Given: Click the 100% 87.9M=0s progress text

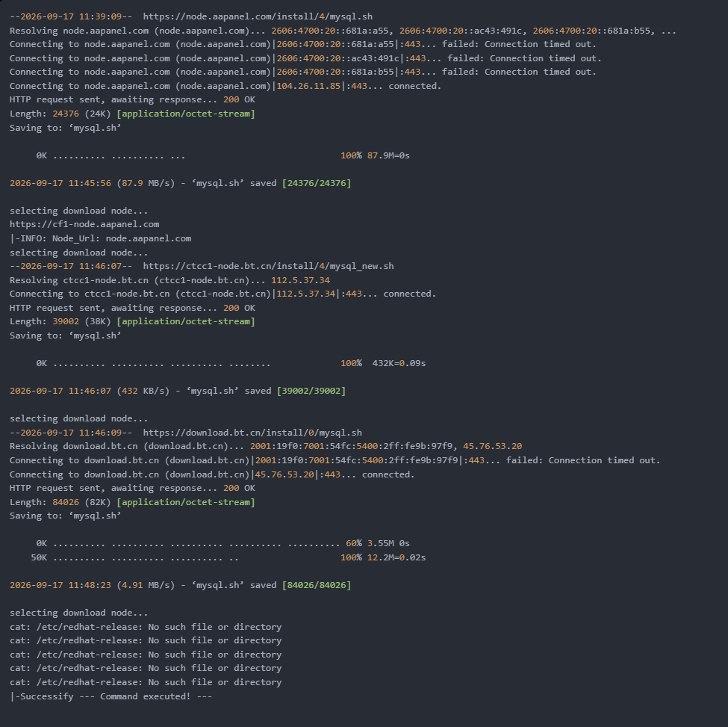Looking at the screenshot, I should 375,155.
